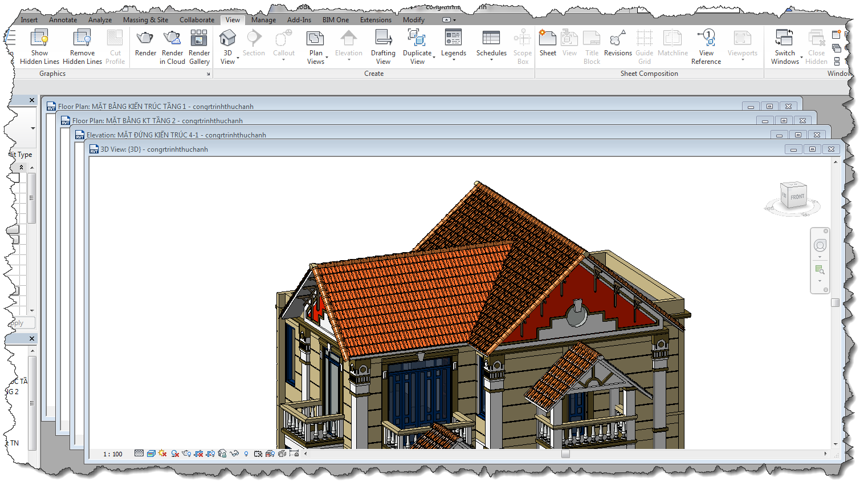
Task: Click the Unlocked 3D View house icon
Action: click(222, 453)
